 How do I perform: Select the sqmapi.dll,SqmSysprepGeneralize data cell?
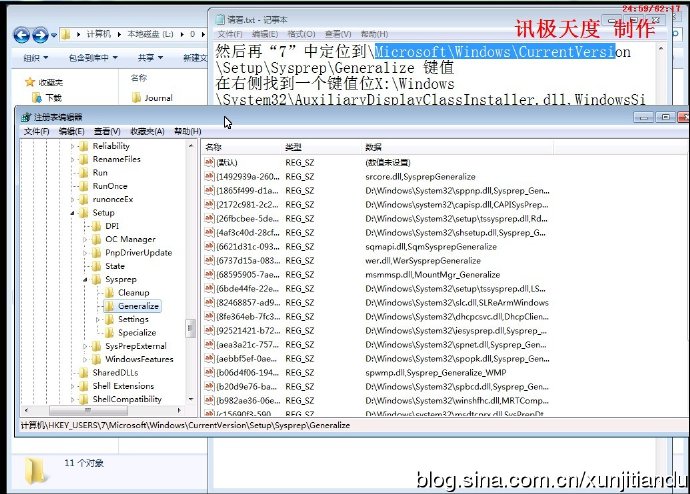(431, 246)
